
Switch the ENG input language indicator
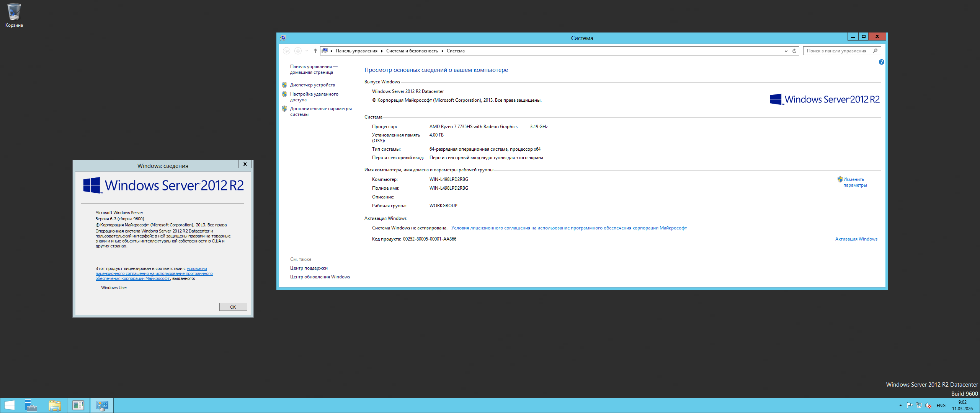pos(941,405)
